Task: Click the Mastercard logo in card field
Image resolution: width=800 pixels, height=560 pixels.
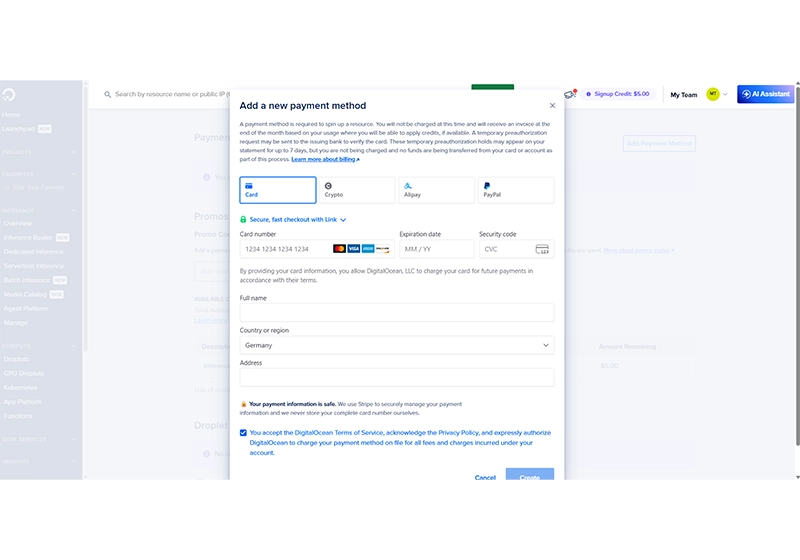Action: click(339, 249)
